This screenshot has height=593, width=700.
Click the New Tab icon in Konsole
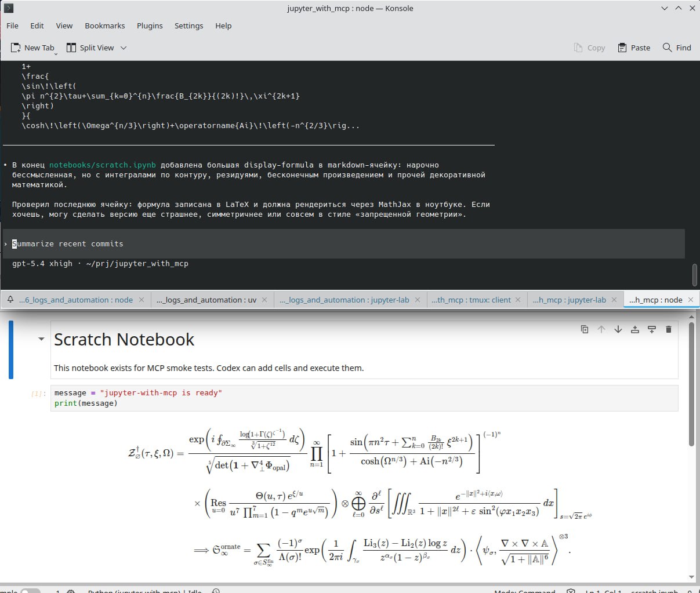(x=16, y=48)
